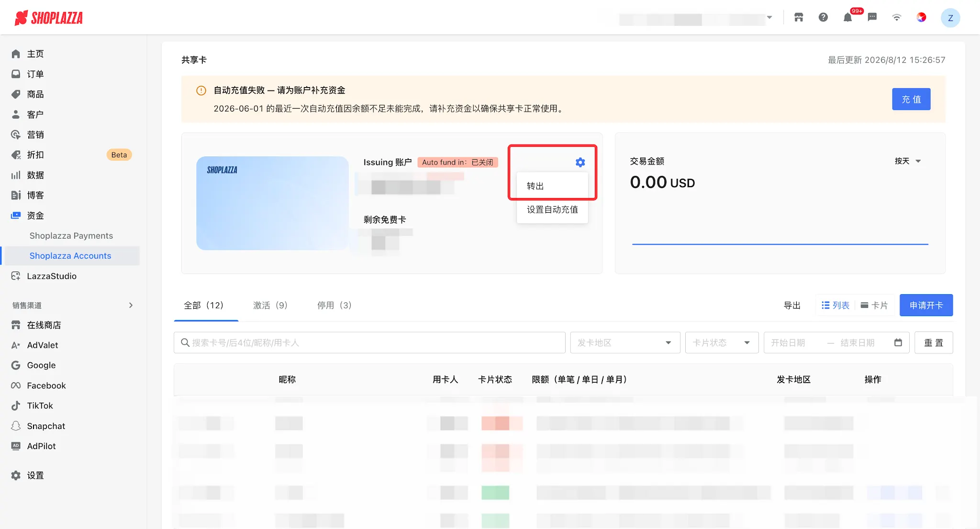Open the 卡片状态 filter dropdown

click(722, 342)
